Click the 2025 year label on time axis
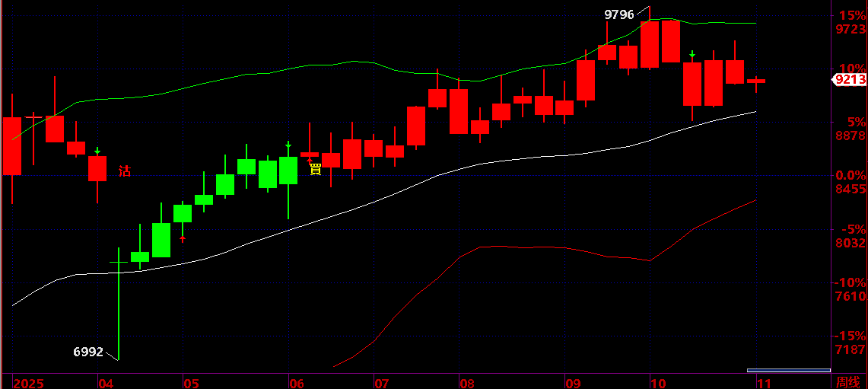The image size is (868, 389). coord(27,383)
